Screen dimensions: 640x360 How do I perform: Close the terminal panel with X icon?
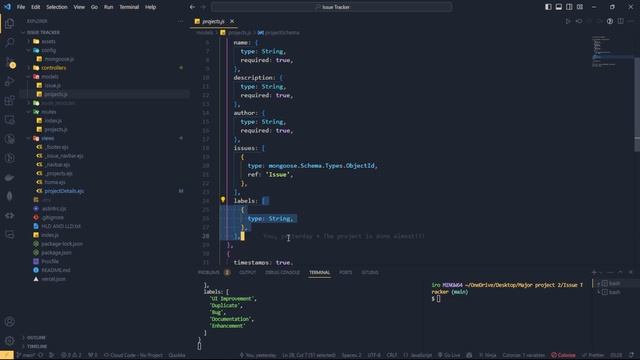pyautogui.click(x=631, y=272)
